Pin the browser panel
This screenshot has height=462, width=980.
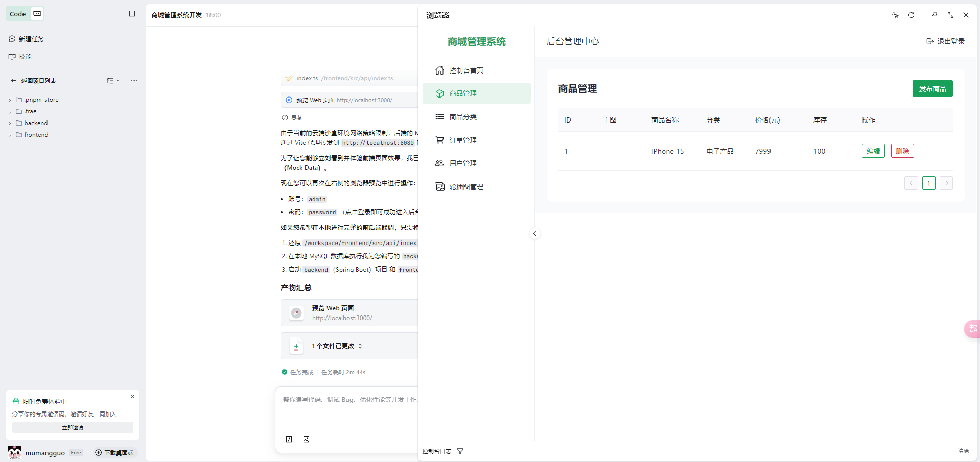tap(935, 15)
